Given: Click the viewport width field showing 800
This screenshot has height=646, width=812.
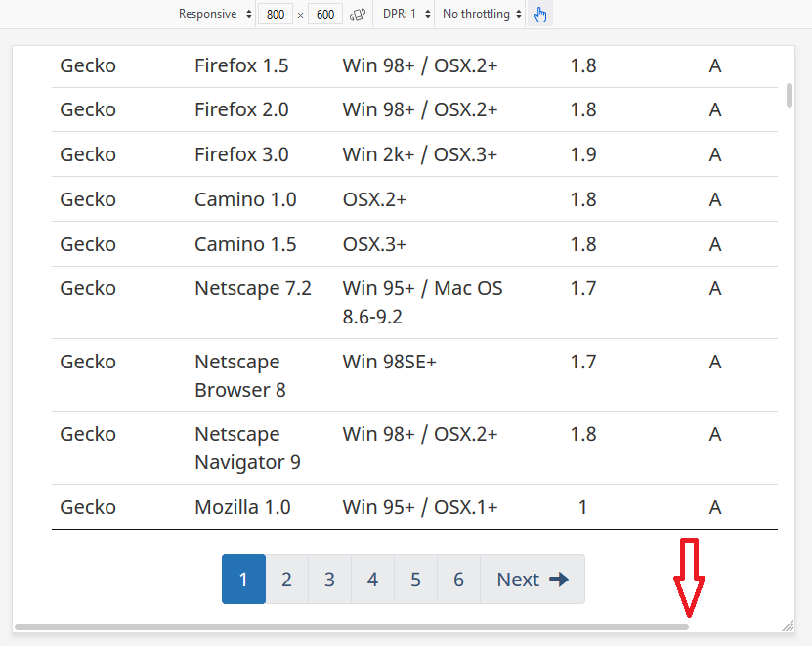Looking at the screenshot, I should coord(276,15).
